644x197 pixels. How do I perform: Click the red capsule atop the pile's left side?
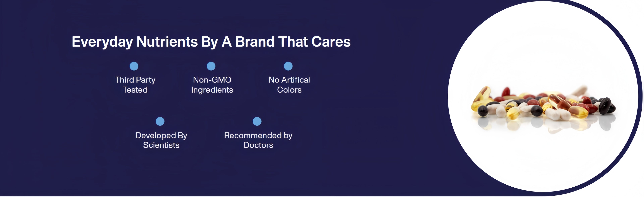tap(505, 92)
